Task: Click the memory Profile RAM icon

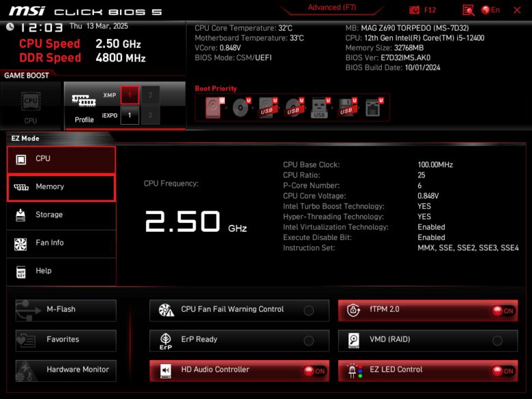Action: point(84,100)
